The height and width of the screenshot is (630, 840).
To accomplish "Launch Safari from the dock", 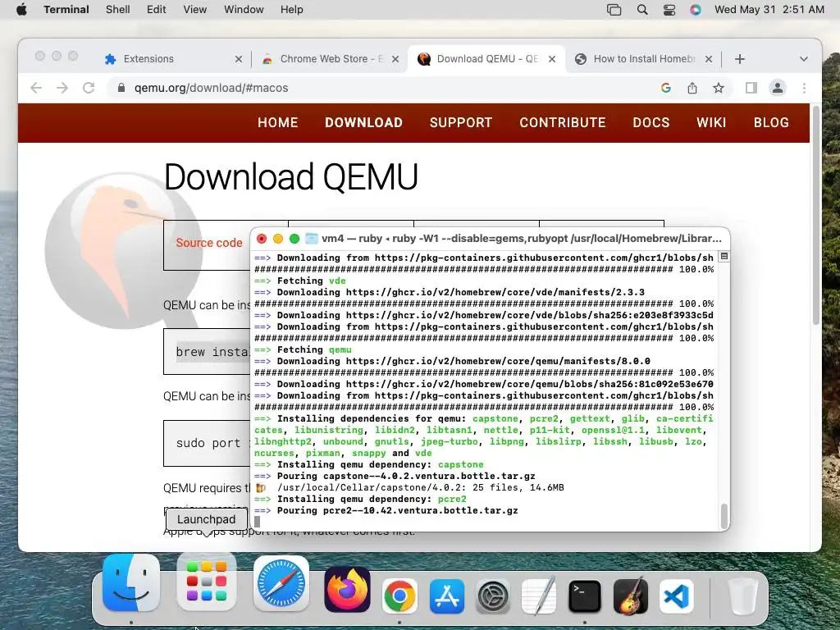I will pyautogui.click(x=281, y=583).
